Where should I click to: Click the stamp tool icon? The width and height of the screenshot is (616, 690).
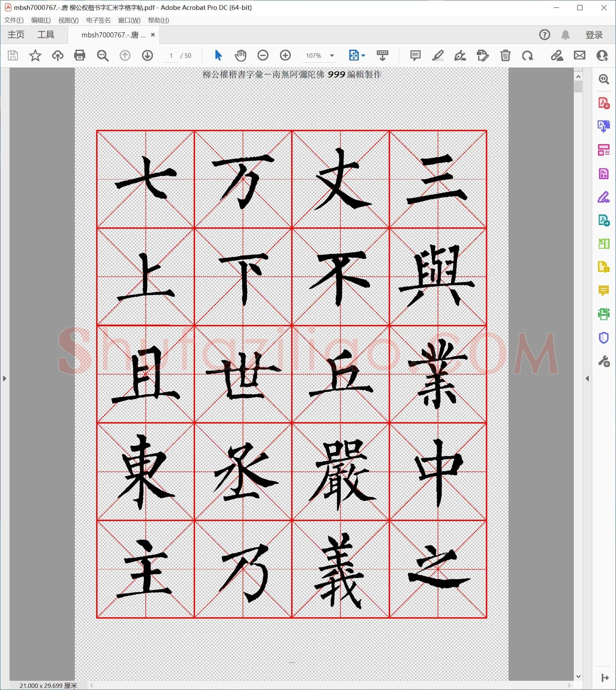(482, 55)
